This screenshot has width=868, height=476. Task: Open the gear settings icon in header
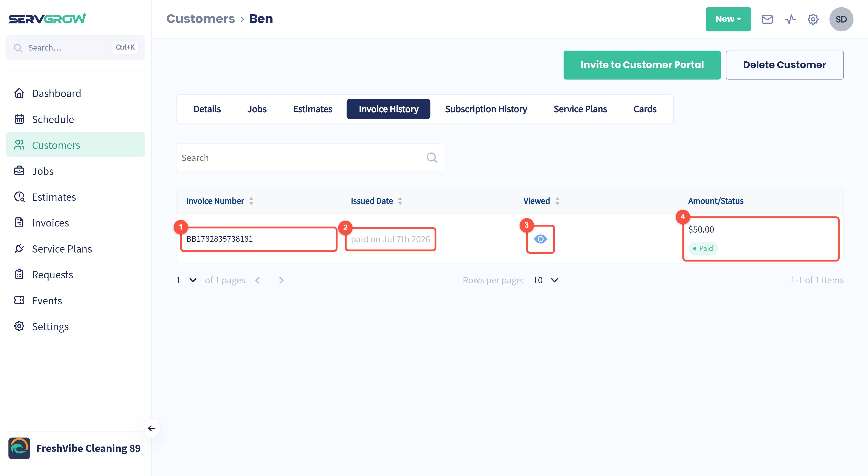[813, 19]
